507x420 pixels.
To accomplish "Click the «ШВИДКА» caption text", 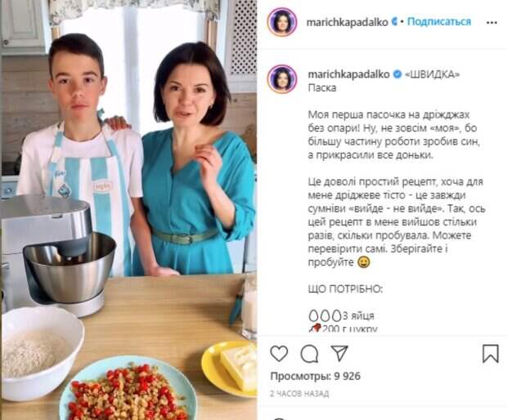I will (x=432, y=74).
